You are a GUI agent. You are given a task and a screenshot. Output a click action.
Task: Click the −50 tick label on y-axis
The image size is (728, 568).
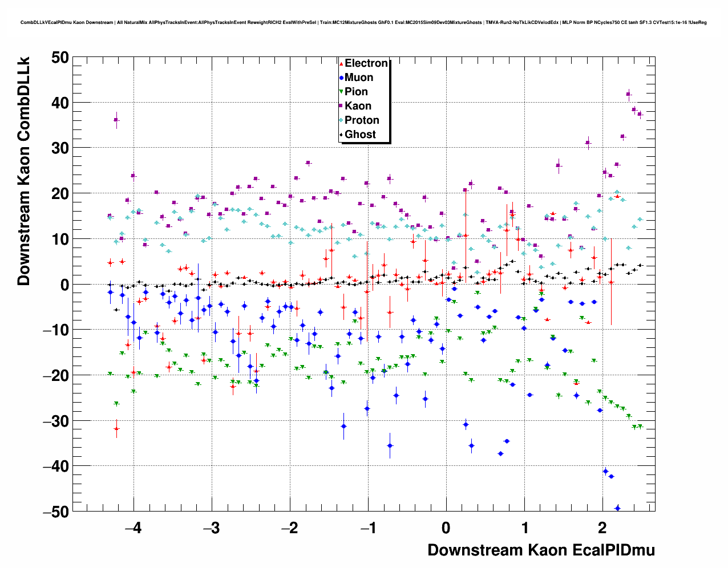[56, 512]
